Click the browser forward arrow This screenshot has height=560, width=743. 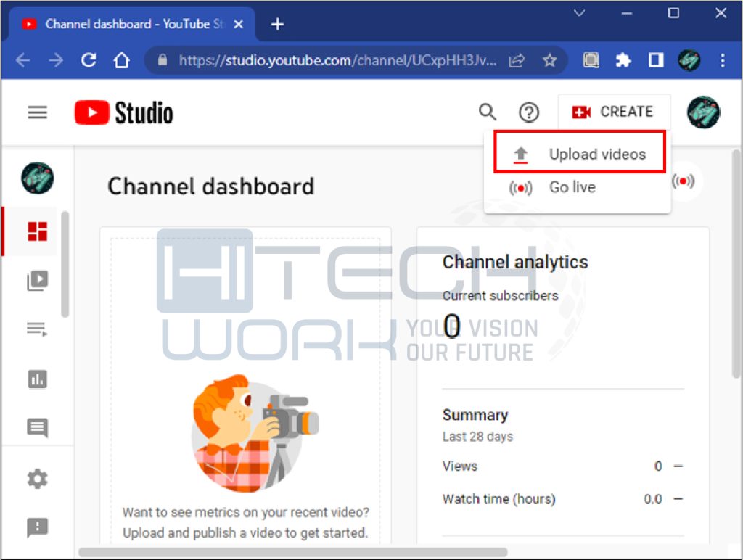pyautogui.click(x=56, y=60)
